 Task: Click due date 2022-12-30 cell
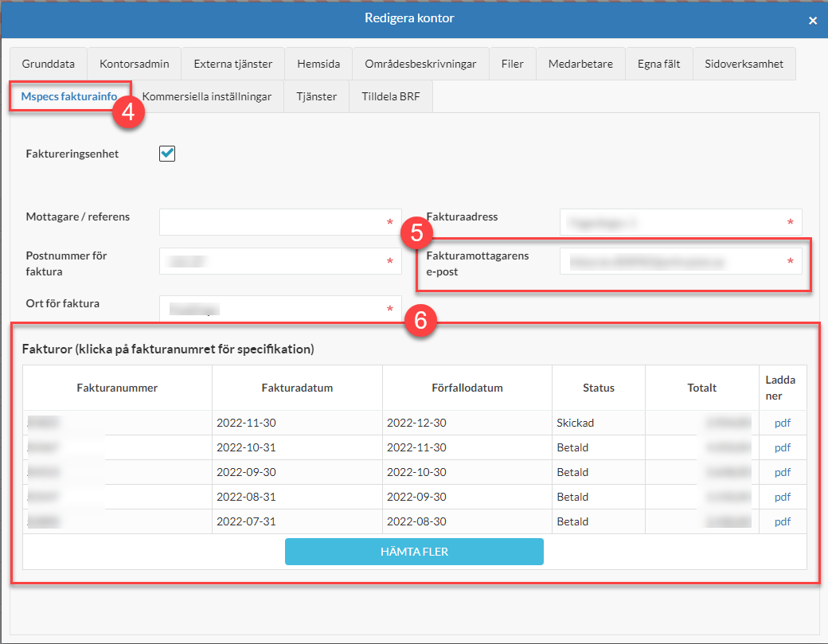point(467,423)
